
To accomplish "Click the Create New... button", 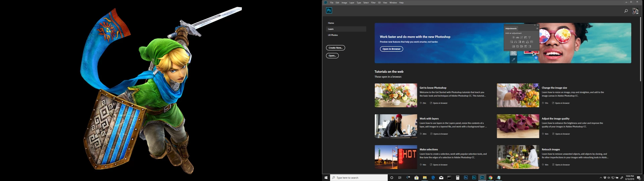I will click(x=335, y=48).
